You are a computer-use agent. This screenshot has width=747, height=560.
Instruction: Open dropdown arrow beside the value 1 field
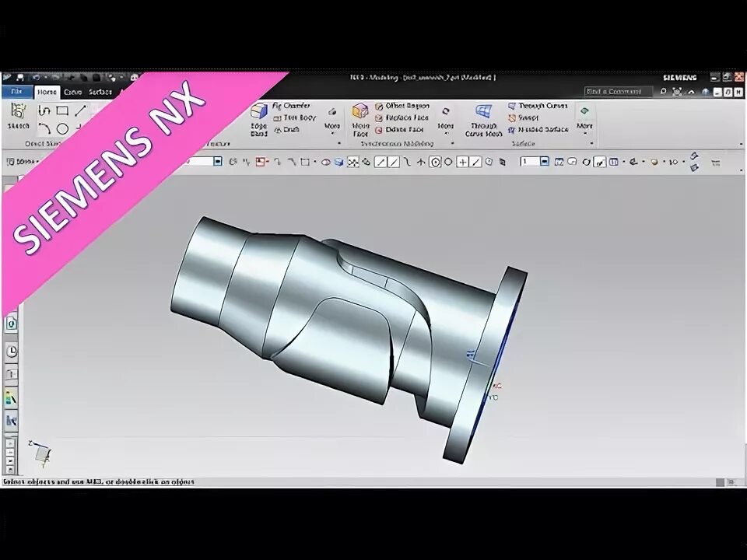click(545, 162)
